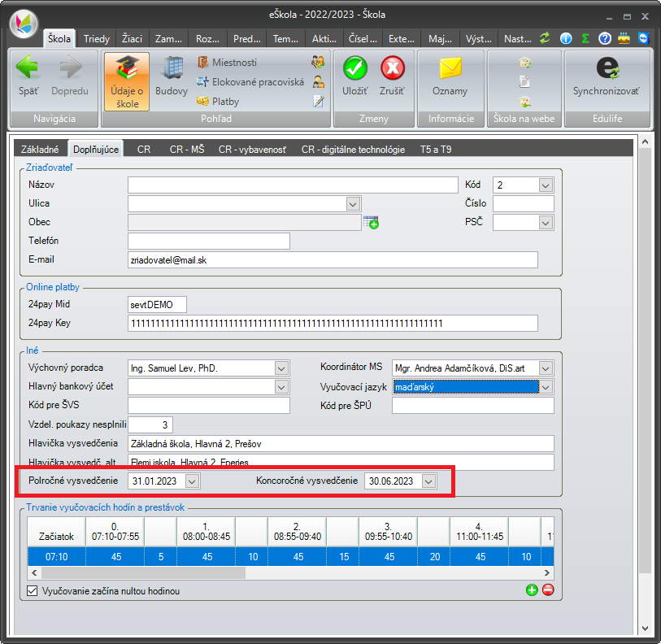This screenshot has height=644, width=661.
Task: Click the Vzdel. poukazy nesplnili field
Action: pyautogui.click(x=150, y=424)
